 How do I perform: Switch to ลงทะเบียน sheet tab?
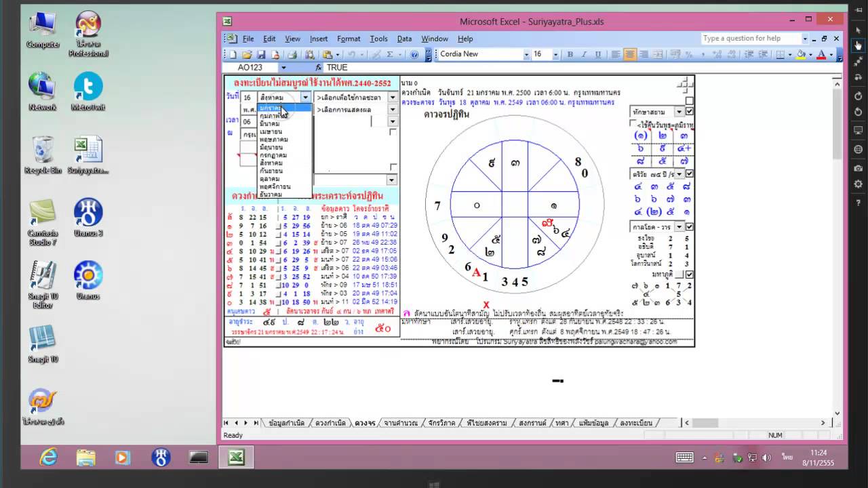(x=636, y=423)
